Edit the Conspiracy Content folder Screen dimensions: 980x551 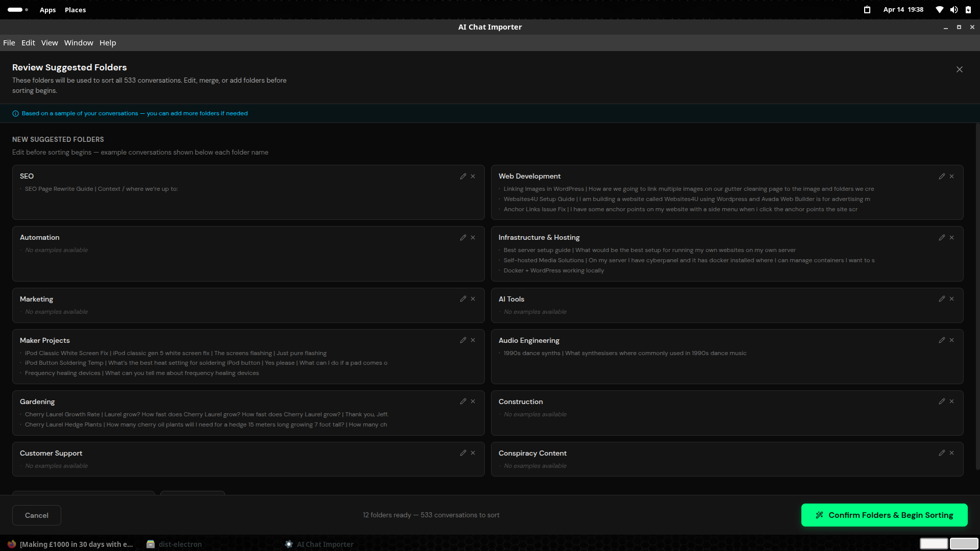942,453
